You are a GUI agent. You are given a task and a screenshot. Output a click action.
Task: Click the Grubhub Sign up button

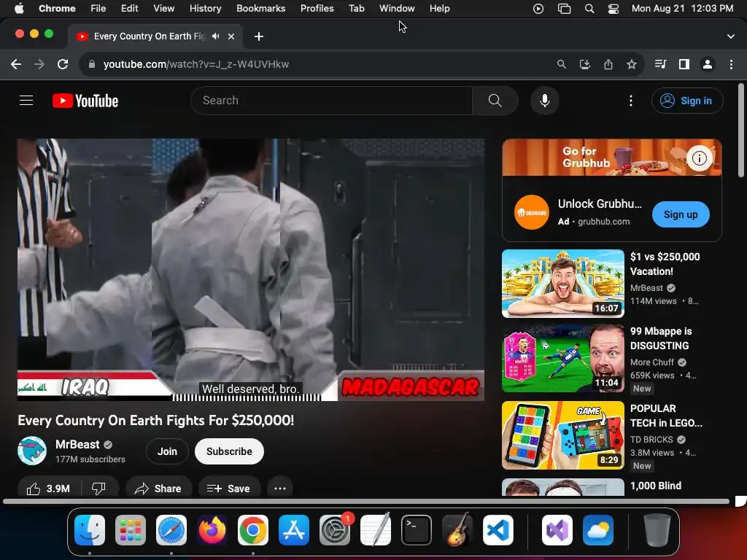click(681, 214)
